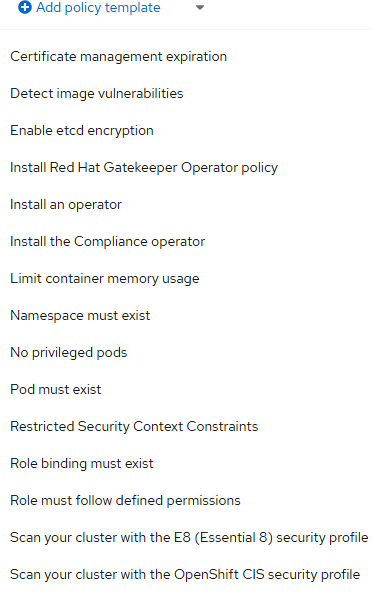Click the word Gatekeeper in the list
372x594 pixels.
tap(140, 167)
